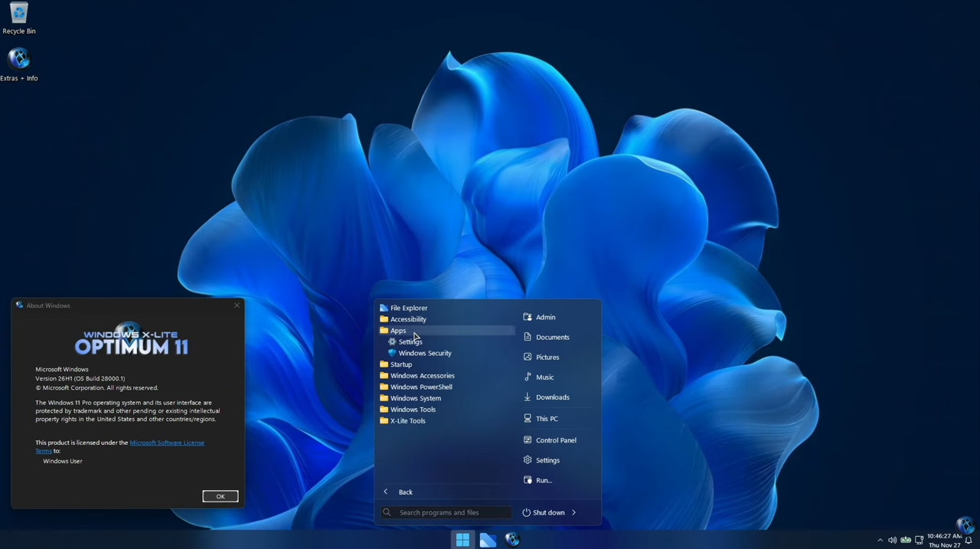Expand the Windows PowerShell folder
The height and width of the screenshot is (549, 980).
coord(447,387)
